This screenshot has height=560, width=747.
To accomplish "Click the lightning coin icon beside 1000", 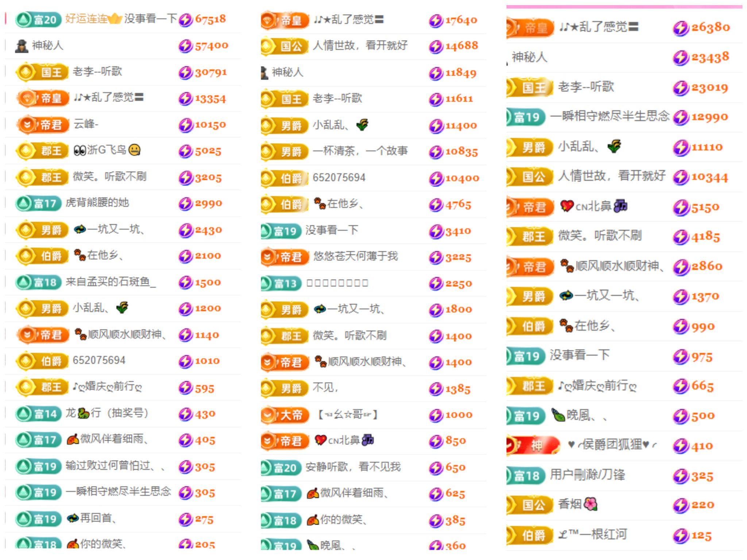I will pyautogui.click(x=436, y=415).
